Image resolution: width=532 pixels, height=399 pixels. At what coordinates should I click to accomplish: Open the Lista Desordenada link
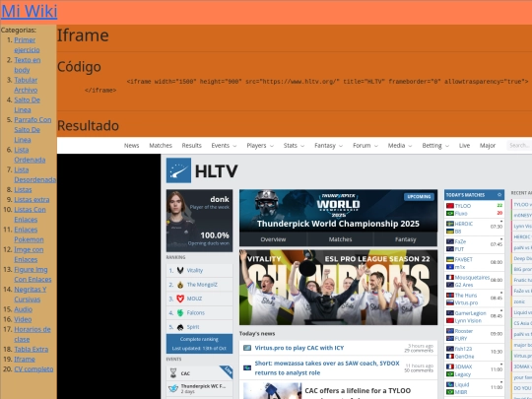point(34,174)
